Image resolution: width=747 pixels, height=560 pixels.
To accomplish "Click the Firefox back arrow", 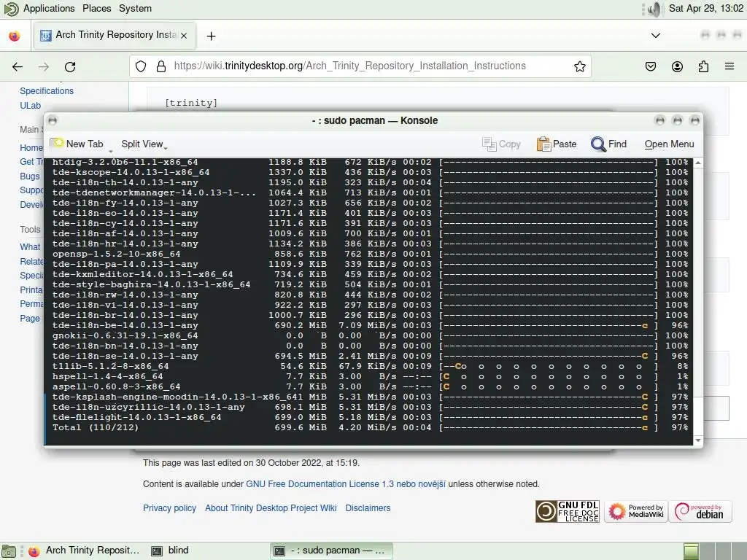I will pos(18,66).
